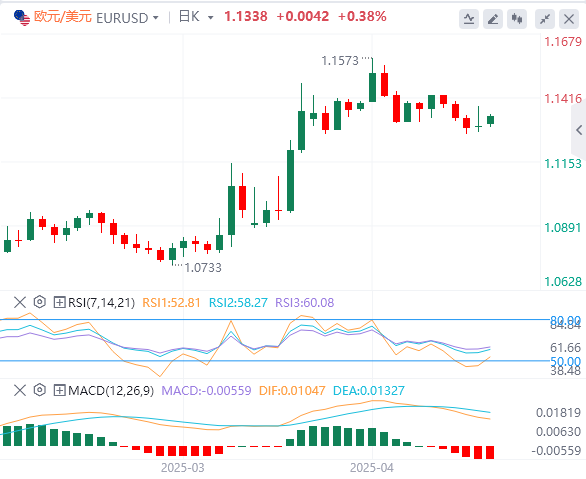Open the EURUSD symbol dropdown arrow
The height and width of the screenshot is (479, 586).
[156, 18]
